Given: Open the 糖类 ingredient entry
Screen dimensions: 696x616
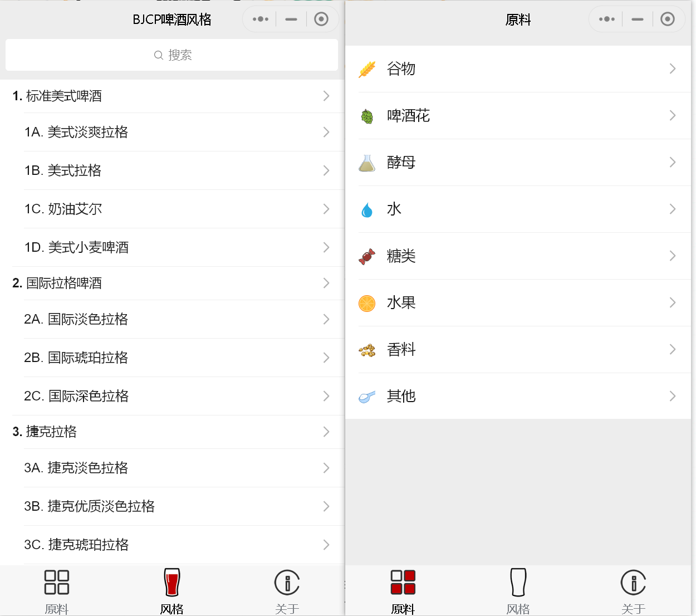Looking at the screenshot, I should [518, 256].
